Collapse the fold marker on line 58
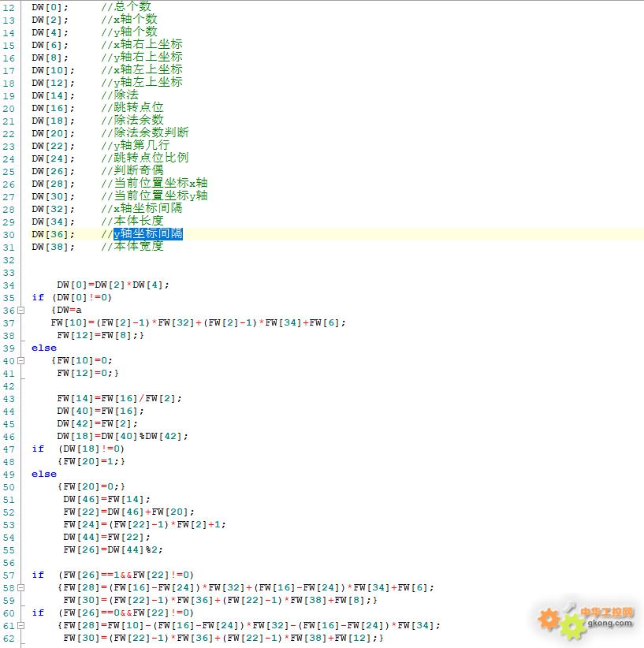The width and height of the screenshot is (644, 648). click(x=21, y=587)
